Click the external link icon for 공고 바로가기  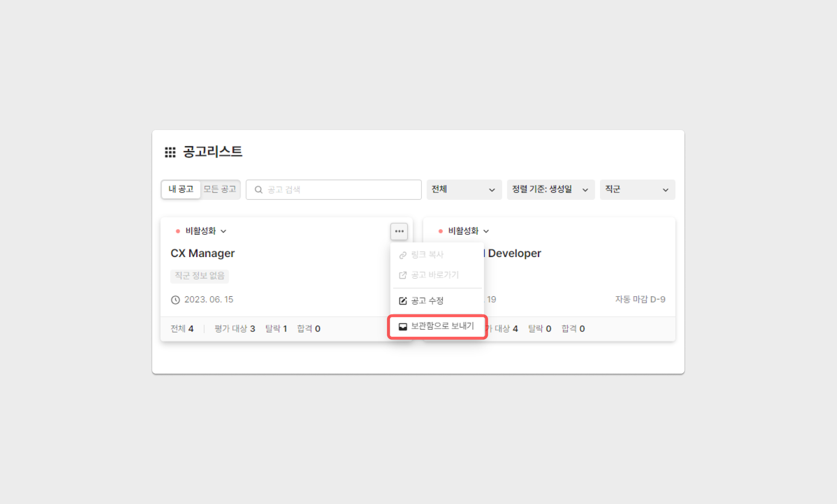coord(403,275)
